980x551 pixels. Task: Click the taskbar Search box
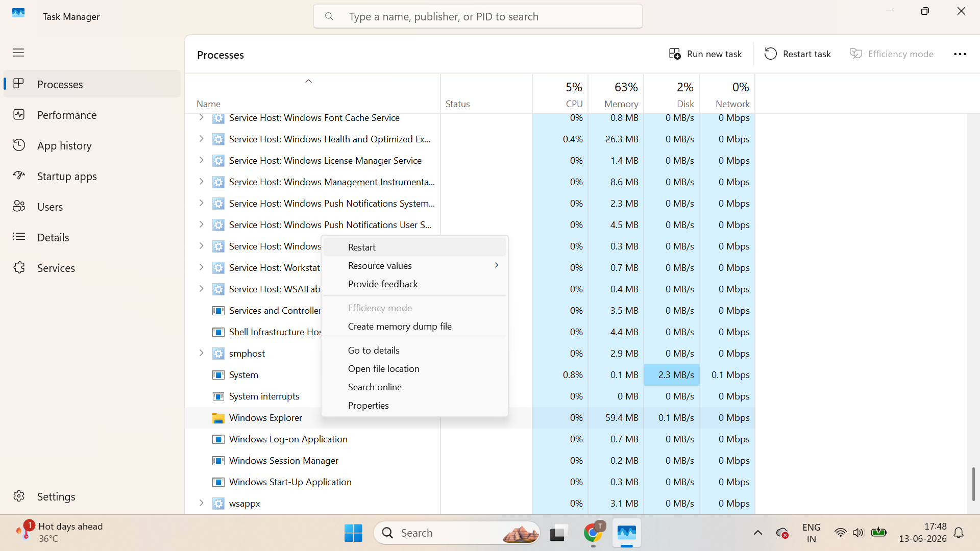click(457, 533)
